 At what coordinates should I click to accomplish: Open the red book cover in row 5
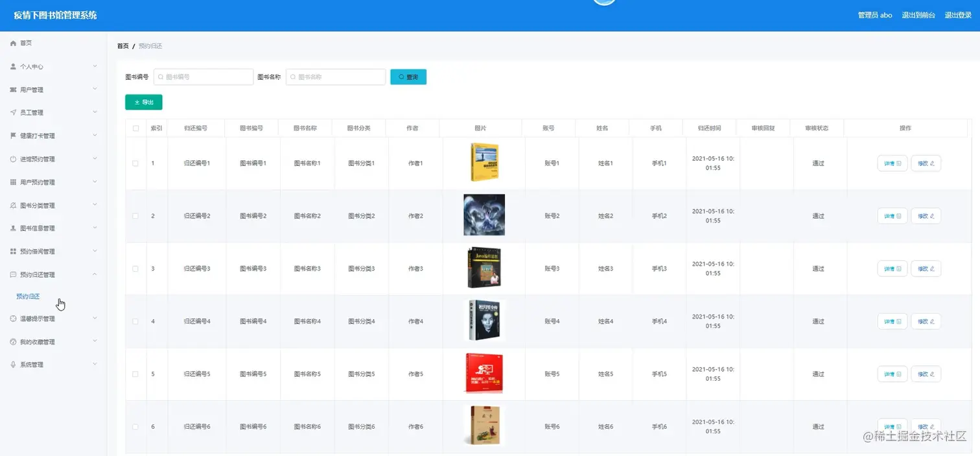[484, 373]
